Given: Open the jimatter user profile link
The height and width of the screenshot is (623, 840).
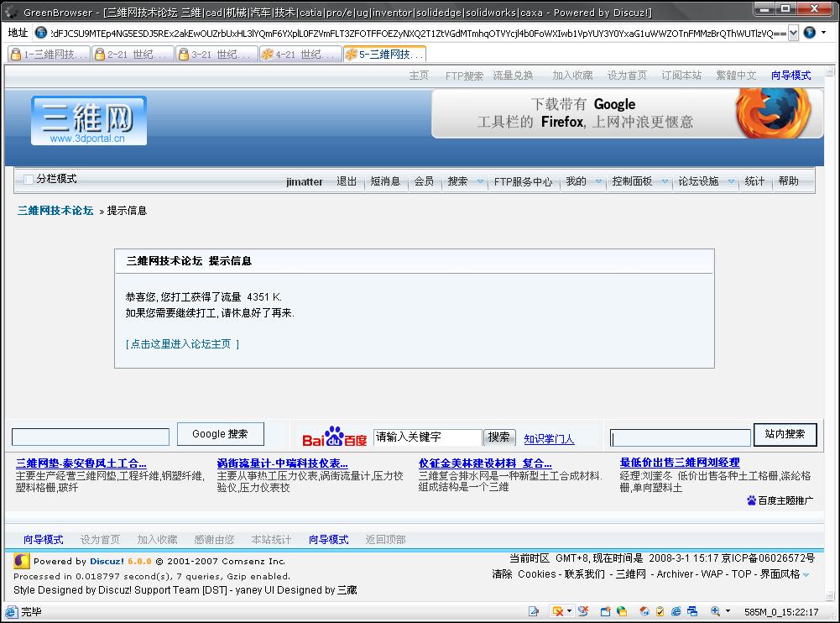Looking at the screenshot, I should click(x=305, y=181).
